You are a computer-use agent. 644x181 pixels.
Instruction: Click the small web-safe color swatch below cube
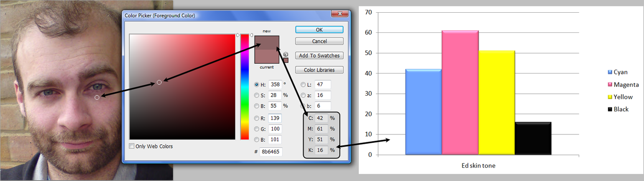[286, 60]
